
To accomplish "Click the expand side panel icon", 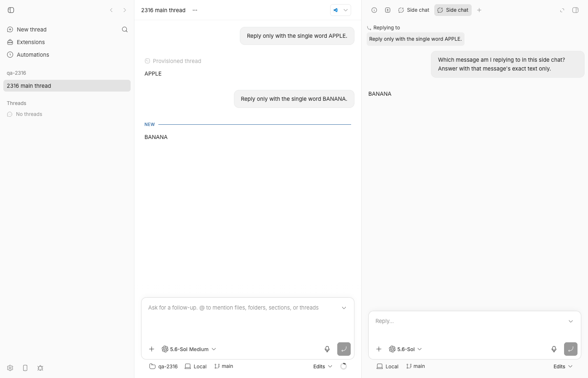I will point(562,10).
